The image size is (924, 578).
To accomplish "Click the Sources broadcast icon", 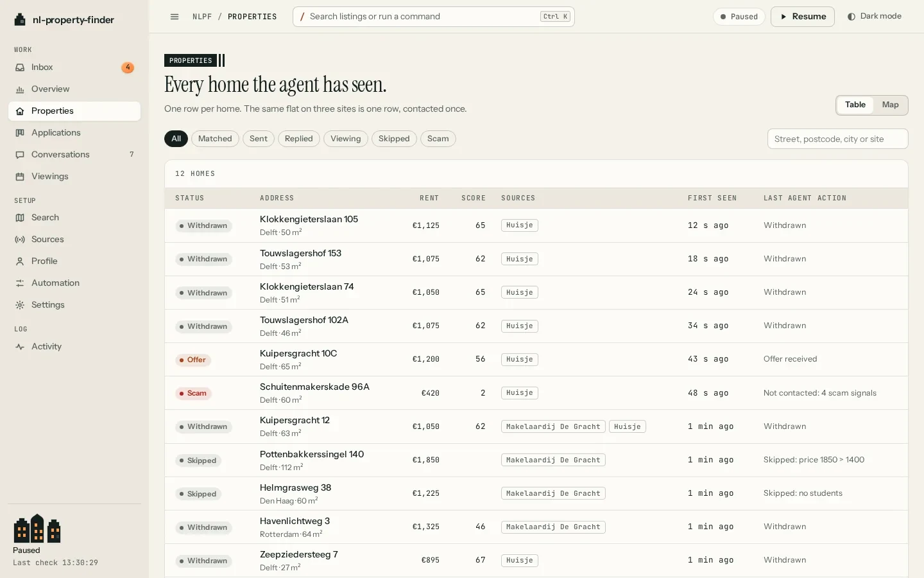I will click(20, 240).
